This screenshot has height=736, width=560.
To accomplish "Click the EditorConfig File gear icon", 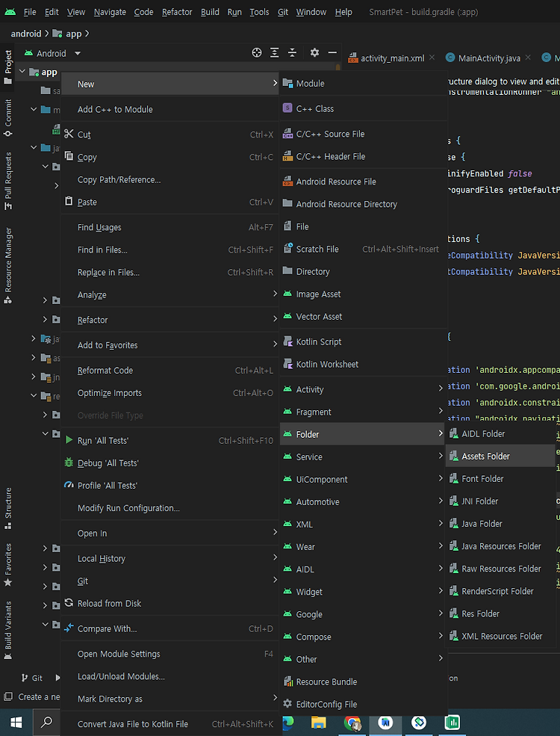I will [288, 704].
